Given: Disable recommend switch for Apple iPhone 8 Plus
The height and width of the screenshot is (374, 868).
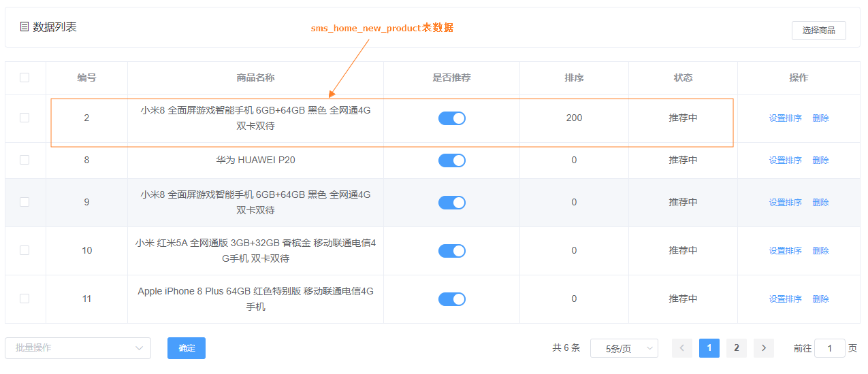Looking at the screenshot, I should click(451, 299).
